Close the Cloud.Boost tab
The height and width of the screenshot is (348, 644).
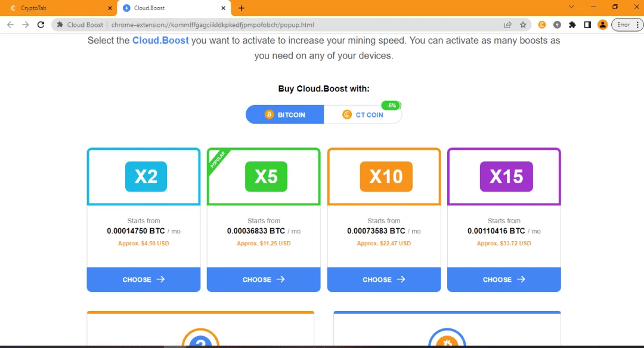(x=223, y=8)
